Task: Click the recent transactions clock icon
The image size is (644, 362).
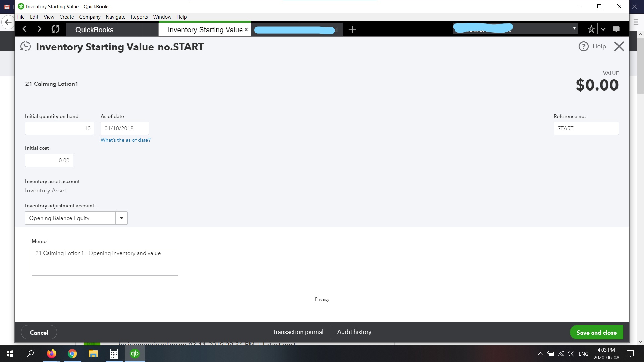Action: 25,46
